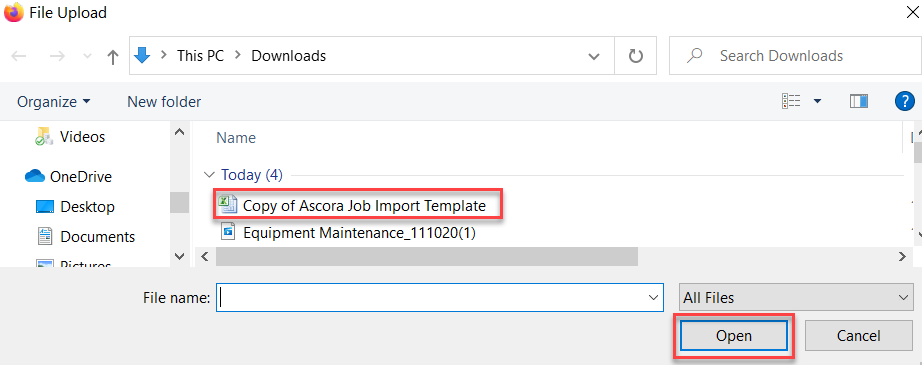This screenshot has width=922, height=365.
Task: Click inside the File name input field
Action: [x=440, y=298]
